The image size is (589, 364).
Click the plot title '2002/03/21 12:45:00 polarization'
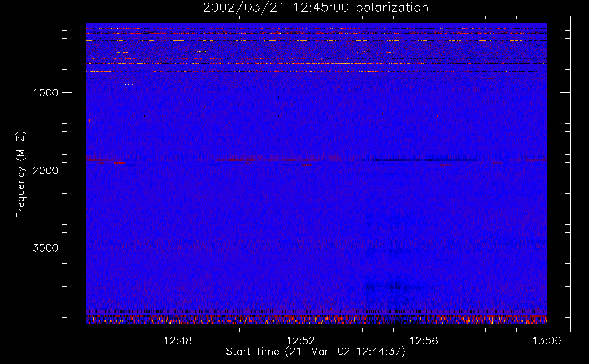click(x=316, y=8)
